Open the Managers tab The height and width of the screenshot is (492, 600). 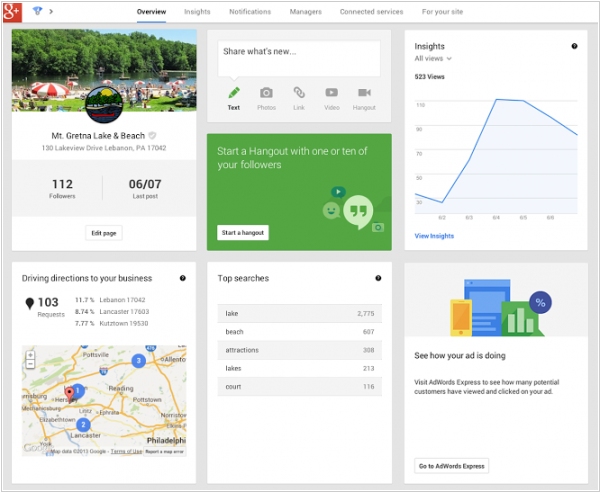[x=305, y=12]
